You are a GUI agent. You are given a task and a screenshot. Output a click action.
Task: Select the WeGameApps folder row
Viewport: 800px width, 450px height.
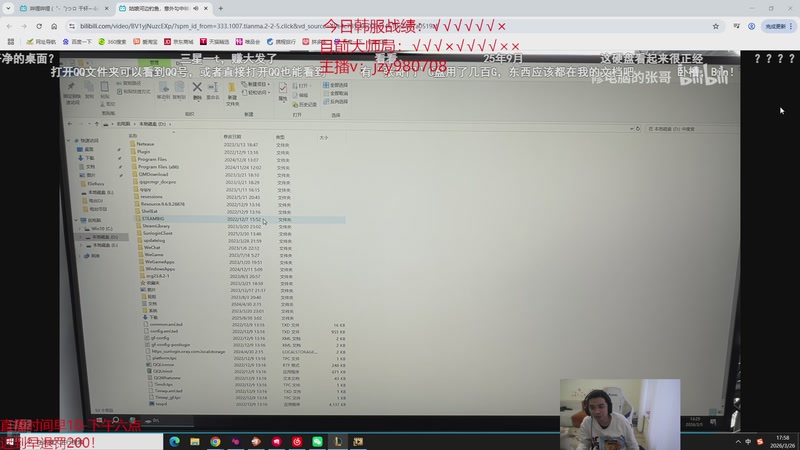pyautogui.click(x=241, y=262)
